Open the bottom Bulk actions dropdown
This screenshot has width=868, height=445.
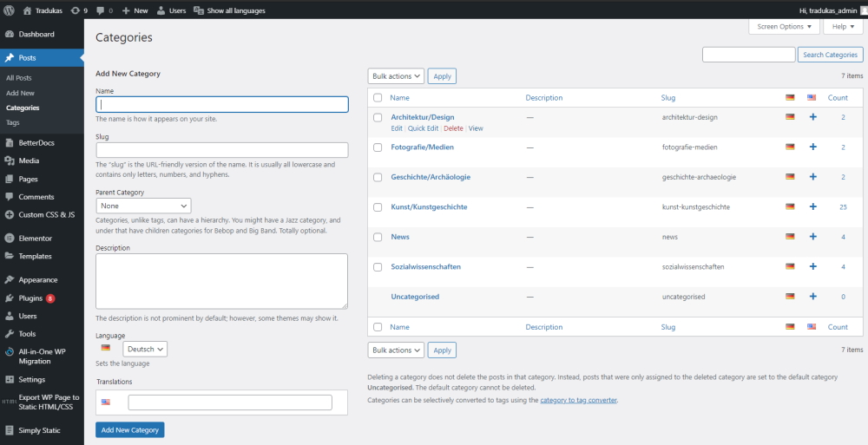pyautogui.click(x=396, y=350)
